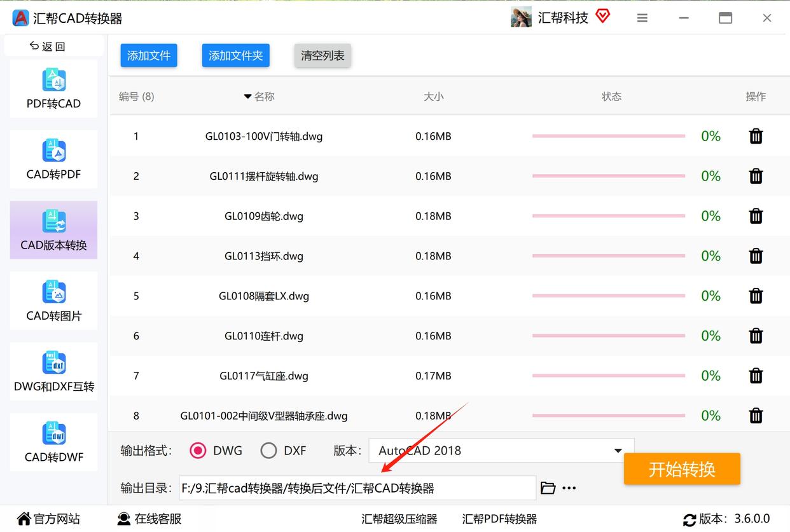Browse the output folder via folder icon
The image size is (790, 532).
[x=548, y=488]
